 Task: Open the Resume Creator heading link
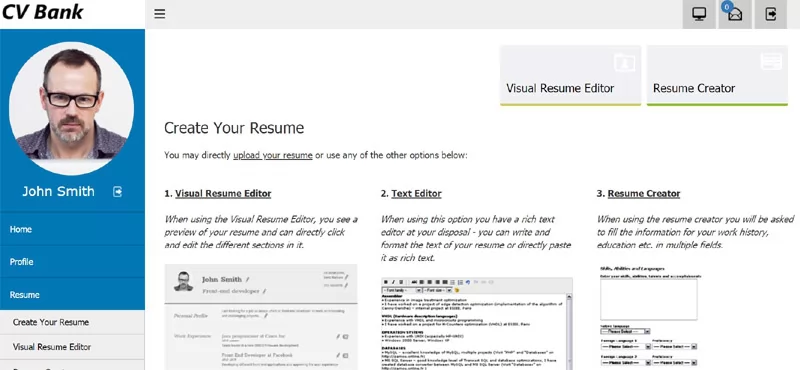644,193
